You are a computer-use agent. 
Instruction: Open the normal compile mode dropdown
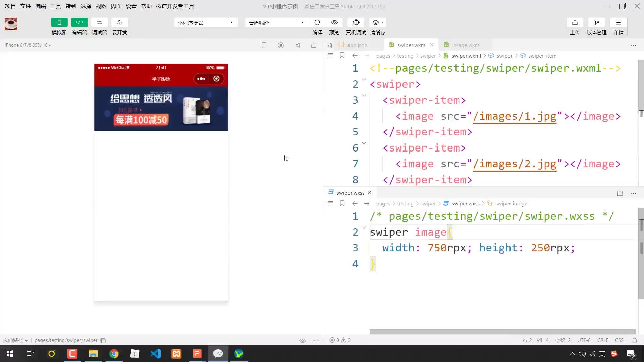[x=277, y=22]
